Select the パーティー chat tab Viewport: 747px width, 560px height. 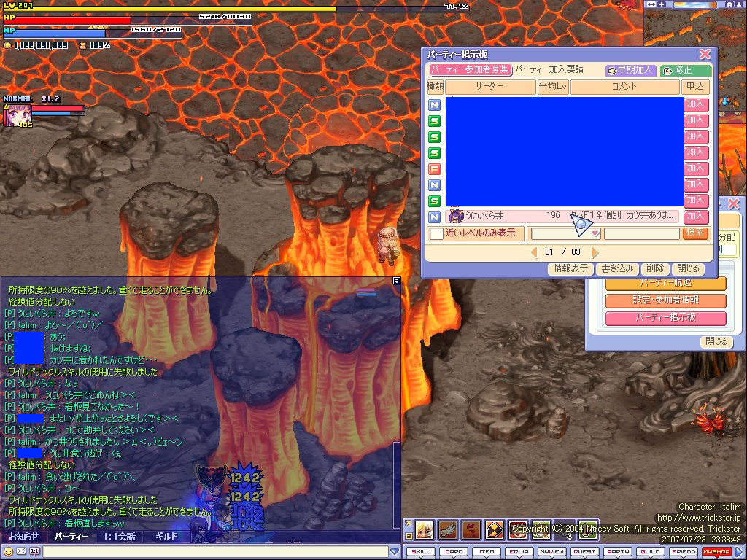click(71, 536)
